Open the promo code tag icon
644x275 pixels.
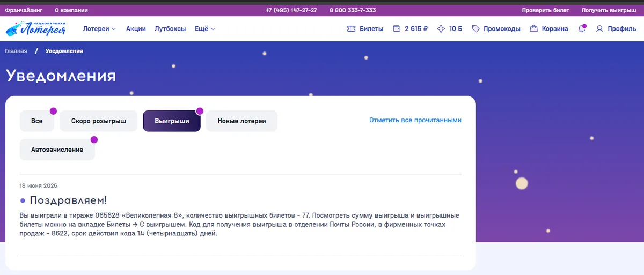click(475, 29)
